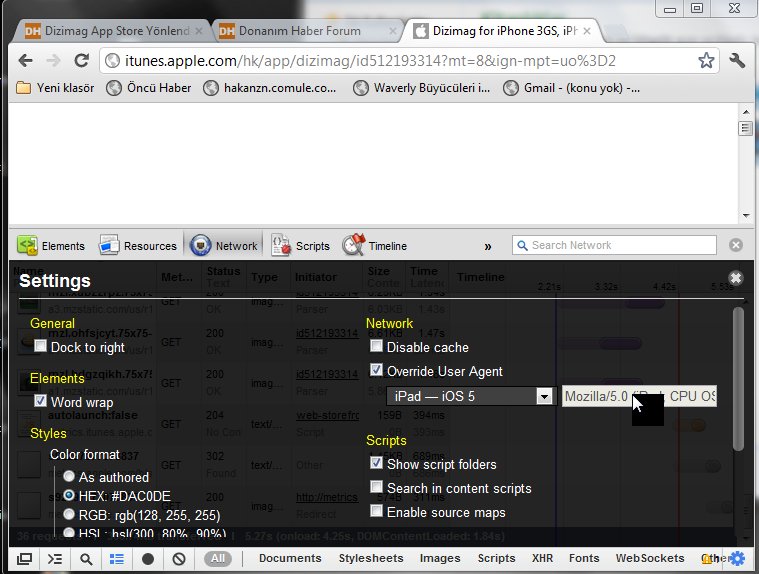Select the As authored color format
Viewport: 759px width, 574px height.
[69, 476]
